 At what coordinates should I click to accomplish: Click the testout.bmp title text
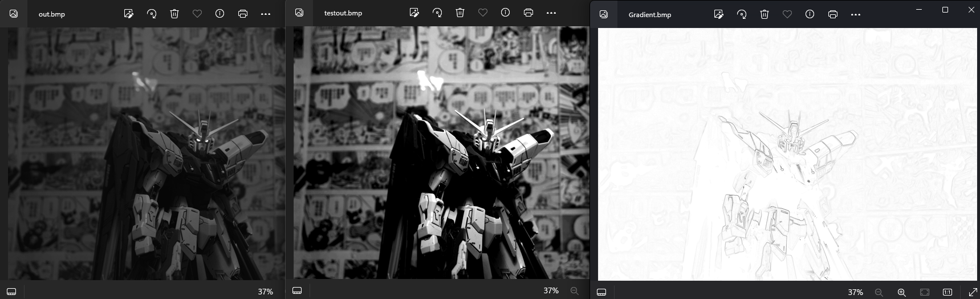coord(343,13)
